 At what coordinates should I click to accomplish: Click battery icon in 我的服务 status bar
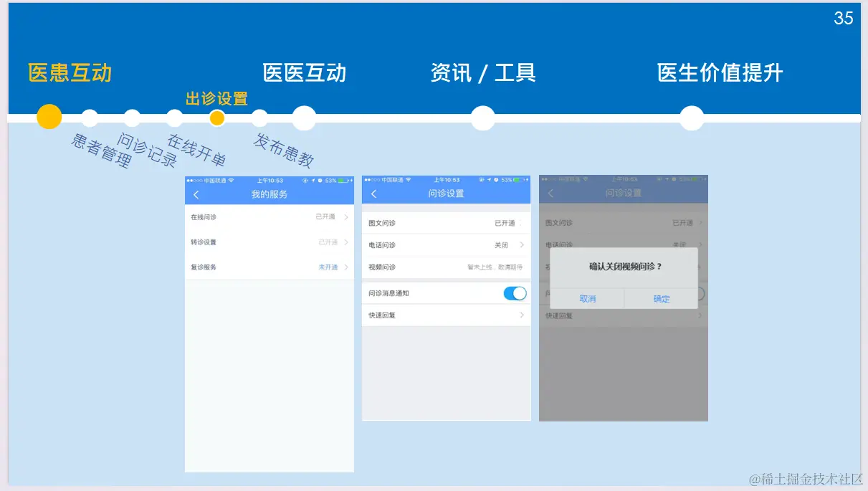(x=343, y=181)
